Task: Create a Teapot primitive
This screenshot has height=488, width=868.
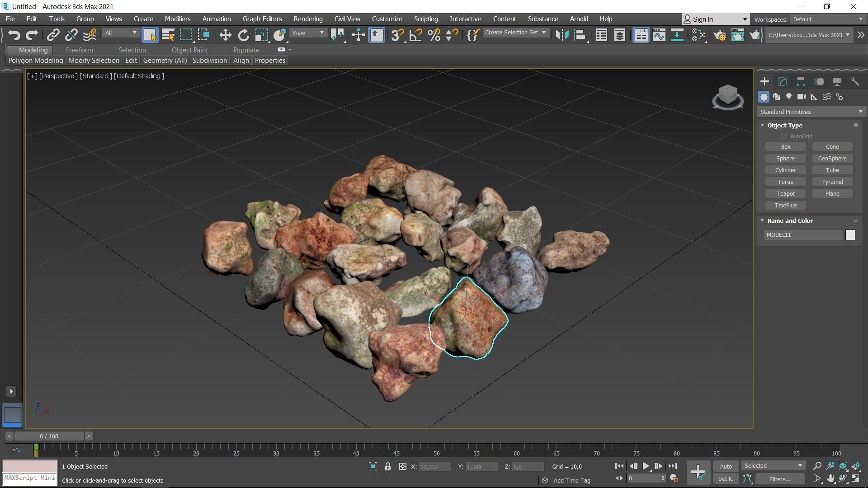Action: coord(785,193)
